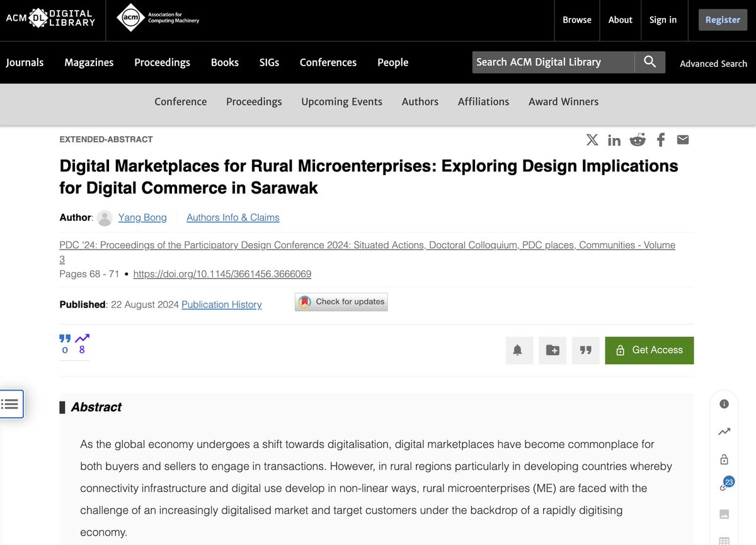
Task: Click the export citation quote button
Action: pos(586,350)
